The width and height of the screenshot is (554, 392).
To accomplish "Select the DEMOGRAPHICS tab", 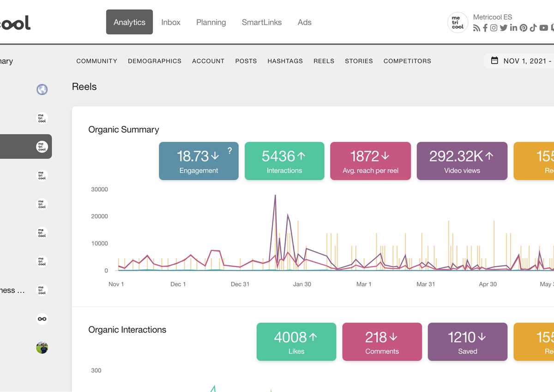I will [x=155, y=60].
